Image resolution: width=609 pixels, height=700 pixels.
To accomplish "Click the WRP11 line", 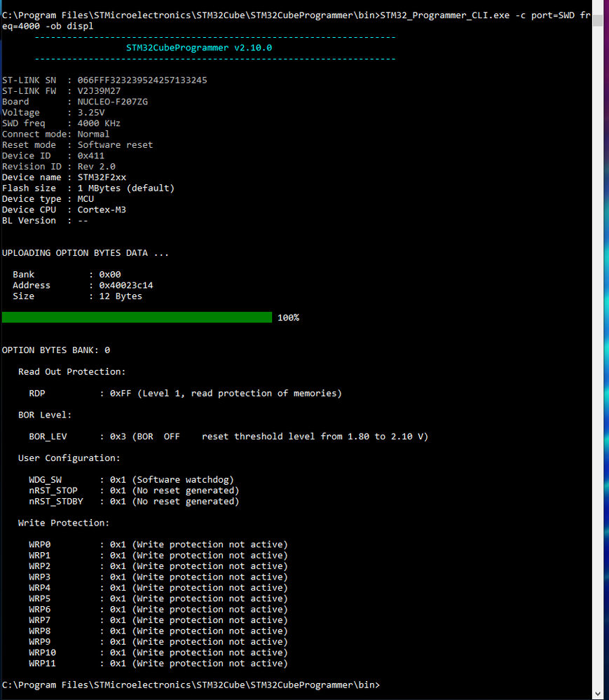I will (158, 664).
